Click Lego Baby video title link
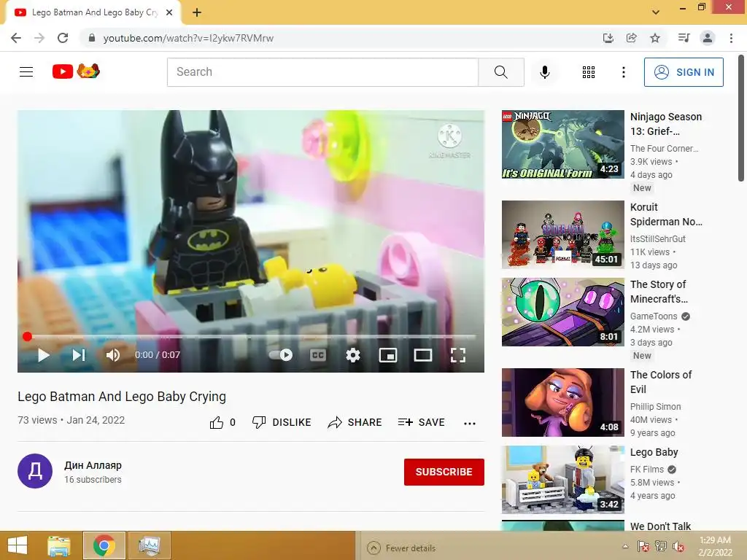 click(654, 452)
